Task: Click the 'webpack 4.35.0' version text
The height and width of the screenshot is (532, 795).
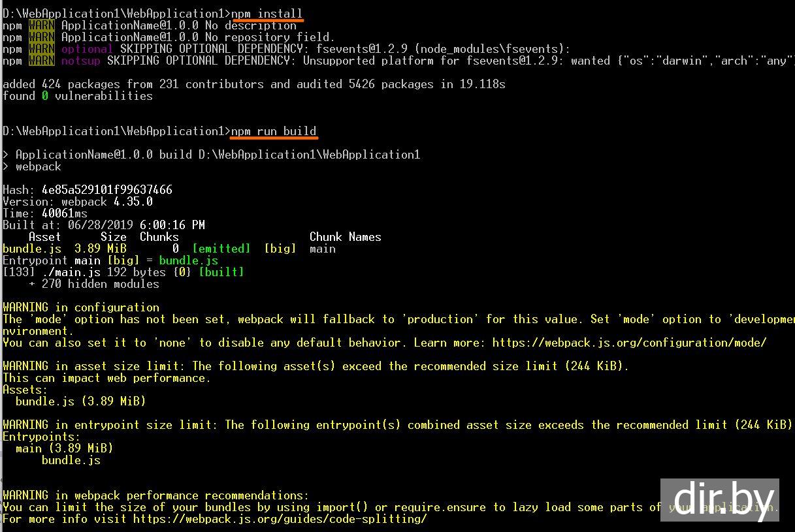Action: pyautogui.click(x=107, y=202)
